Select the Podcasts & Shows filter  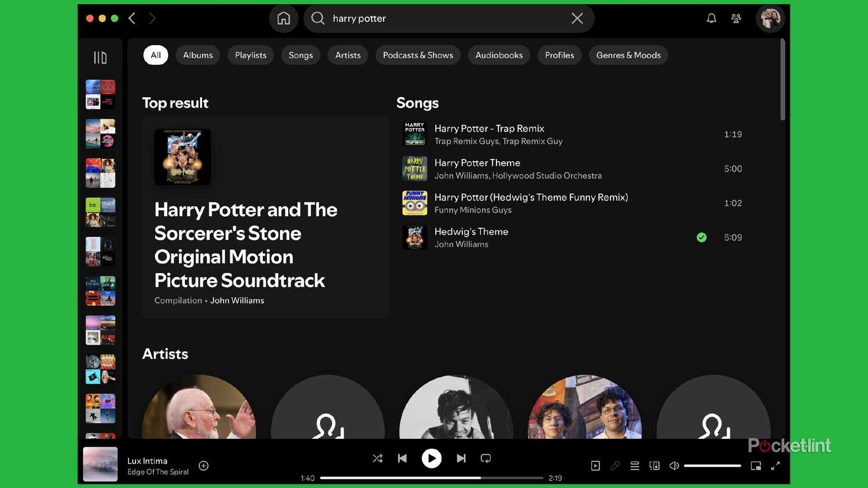[417, 55]
